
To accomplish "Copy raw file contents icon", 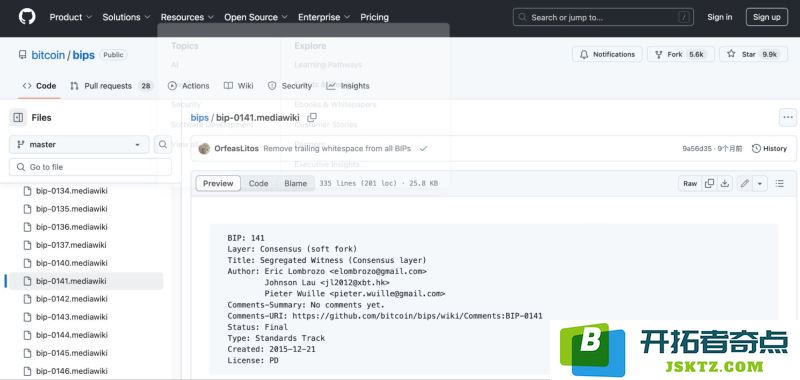I will pos(709,184).
